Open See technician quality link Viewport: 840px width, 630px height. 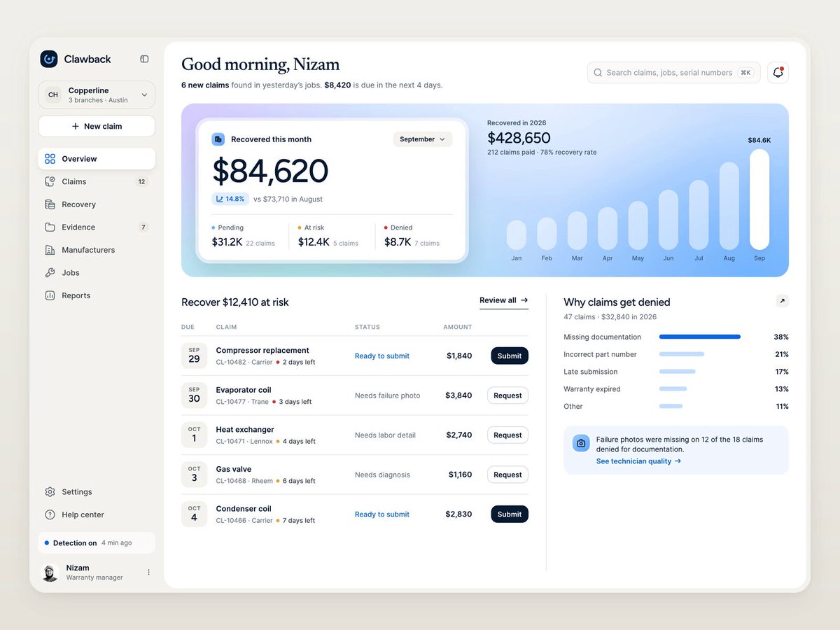(x=638, y=461)
